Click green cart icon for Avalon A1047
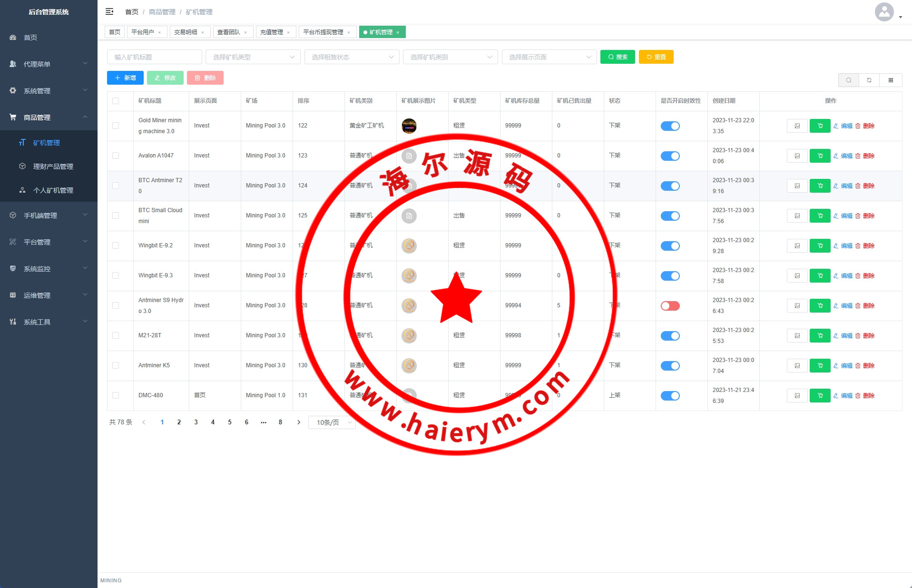The width and height of the screenshot is (912, 588). click(x=820, y=156)
